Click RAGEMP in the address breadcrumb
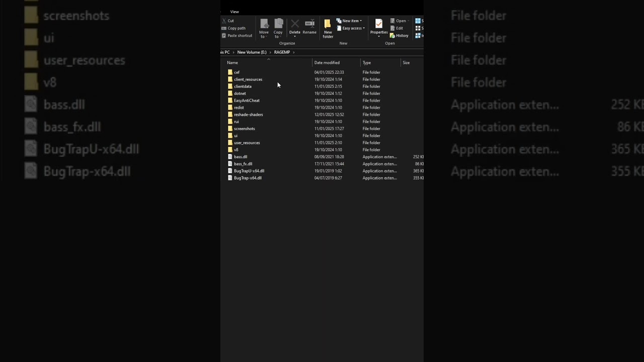644x362 pixels. [282, 52]
